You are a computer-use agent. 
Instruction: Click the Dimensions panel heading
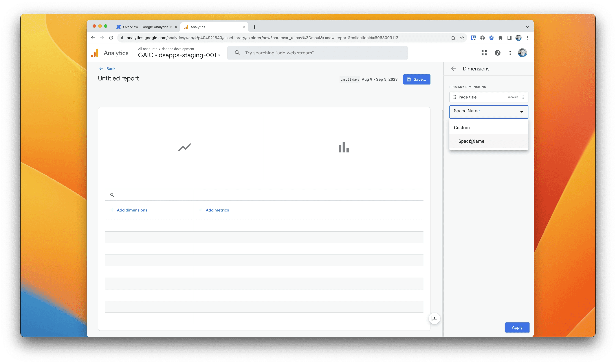pos(476,69)
